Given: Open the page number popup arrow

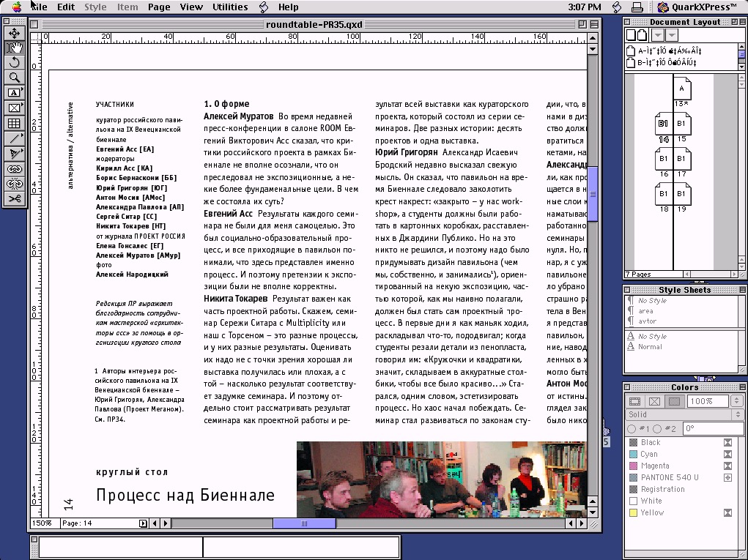Looking at the screenshot, I should 143,523.
